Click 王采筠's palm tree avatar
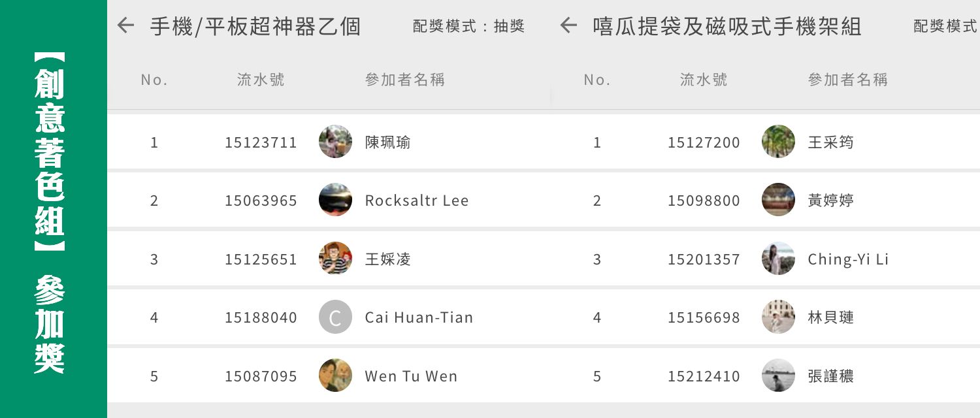 pyautogui.click(x=778, y=142)
